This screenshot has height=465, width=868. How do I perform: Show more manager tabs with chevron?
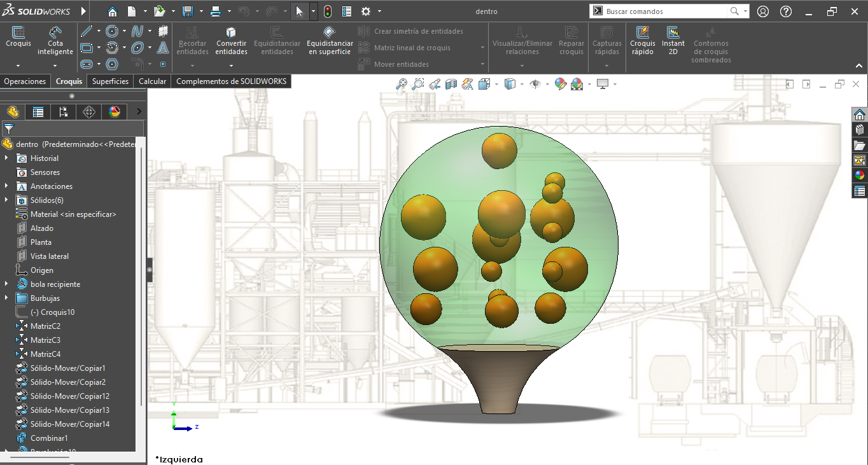139,112
